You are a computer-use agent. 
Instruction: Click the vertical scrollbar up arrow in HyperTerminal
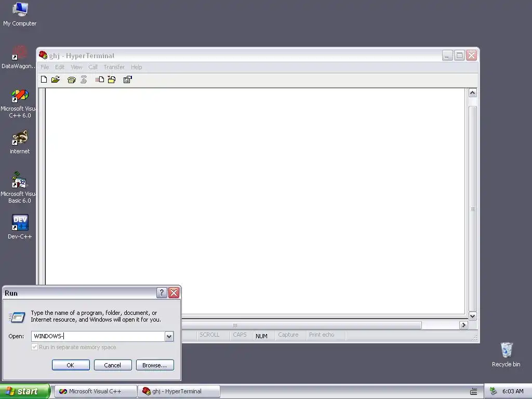point(473,92)
